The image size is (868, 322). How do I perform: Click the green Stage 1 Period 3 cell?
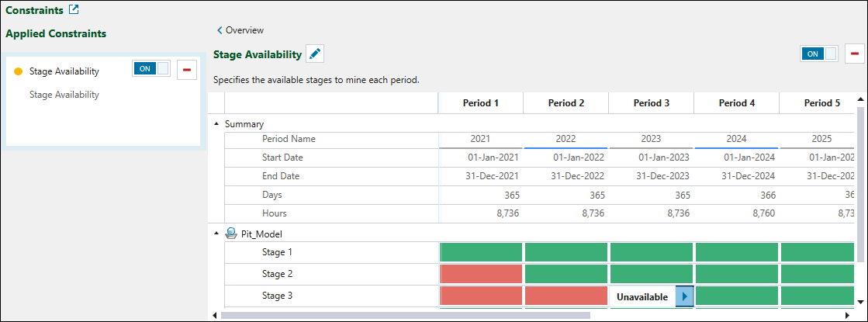click(x=651, y=252)
